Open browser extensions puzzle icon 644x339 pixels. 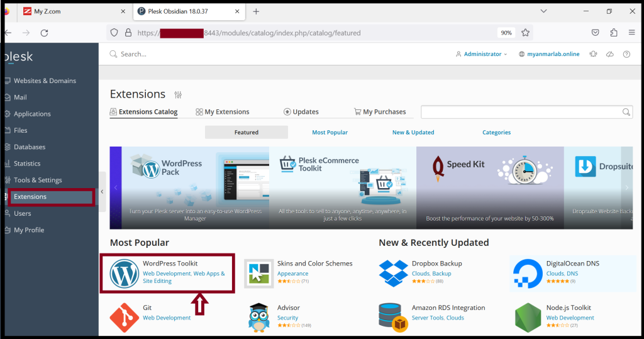[x=614, y=33]
